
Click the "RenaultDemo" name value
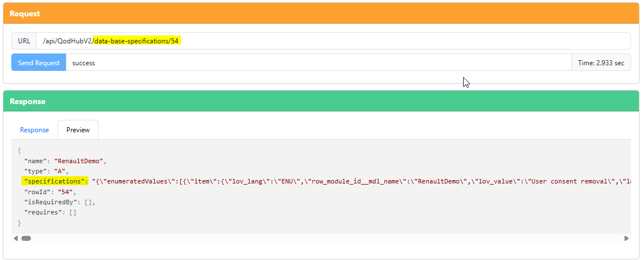pos(78,161)
